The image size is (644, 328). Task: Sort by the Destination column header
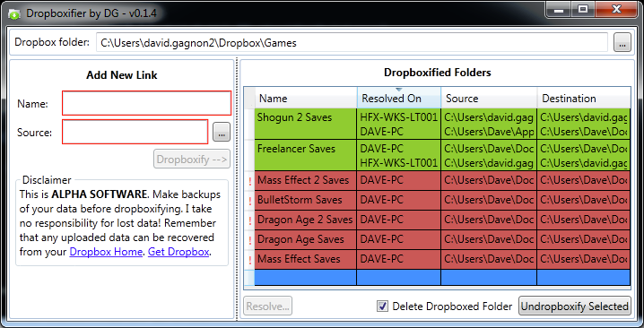click(584, 98)
